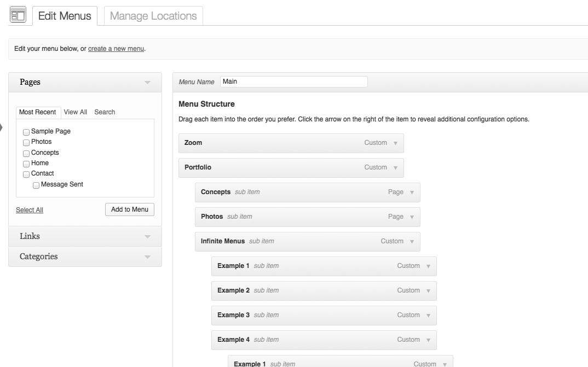Expand the Links panel
The height and width of the screenshot is (367, 588).
click(x=147, y=237)
